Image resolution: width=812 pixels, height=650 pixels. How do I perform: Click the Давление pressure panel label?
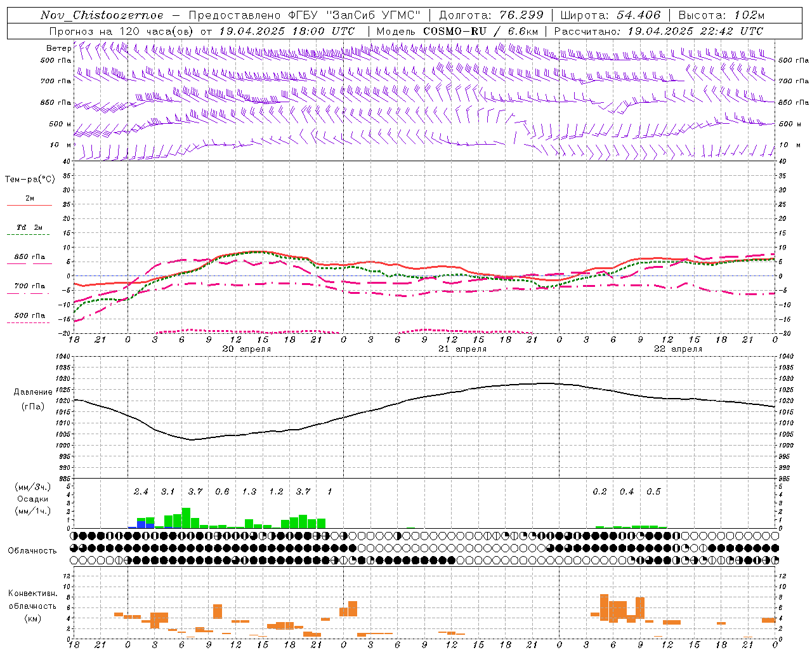click(33, 392)
